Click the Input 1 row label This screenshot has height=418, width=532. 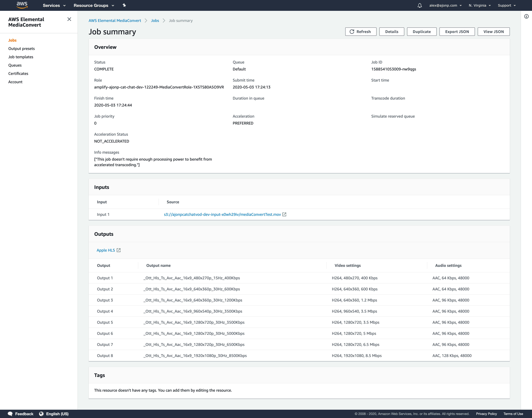coord(103,214)
